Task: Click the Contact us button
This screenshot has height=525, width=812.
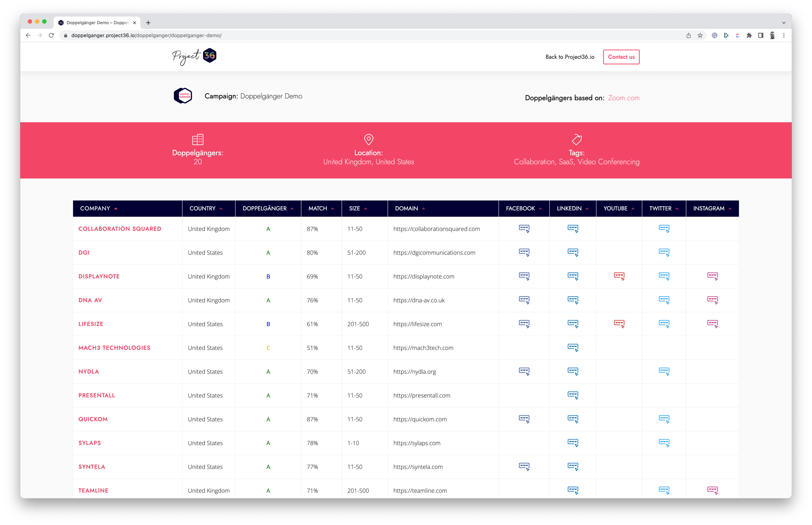Action: coord(621,57)
